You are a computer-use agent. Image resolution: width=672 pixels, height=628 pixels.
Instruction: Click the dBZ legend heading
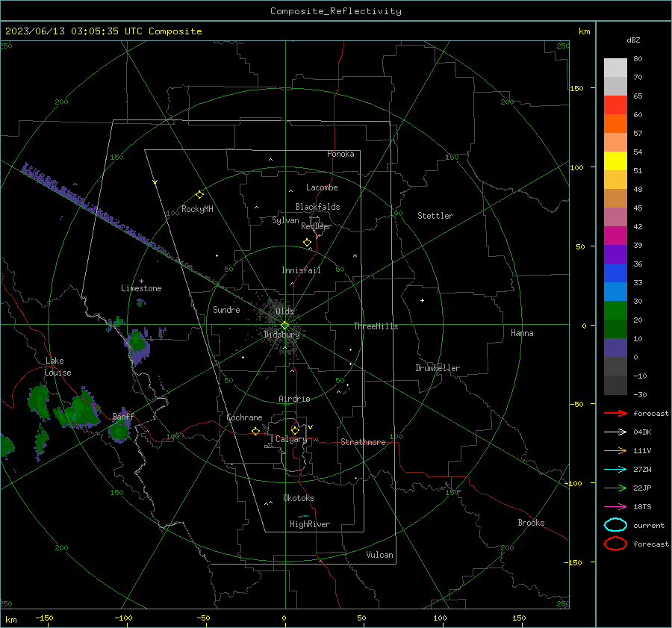coord(633,40)
